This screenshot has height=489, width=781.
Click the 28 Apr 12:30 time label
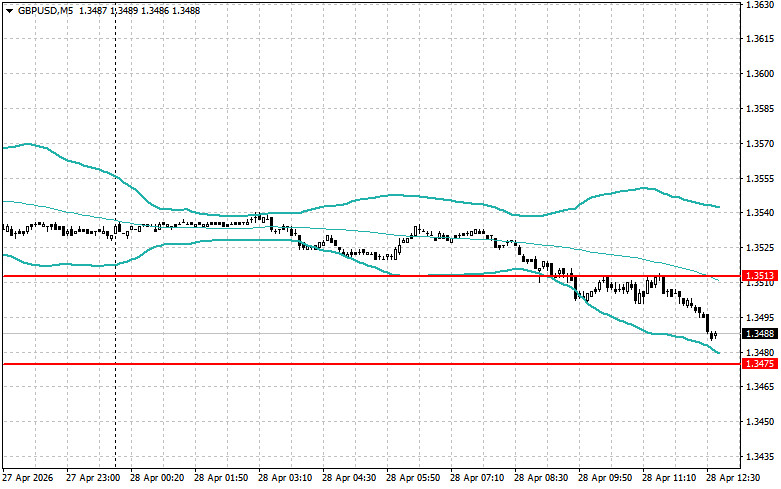733,478
